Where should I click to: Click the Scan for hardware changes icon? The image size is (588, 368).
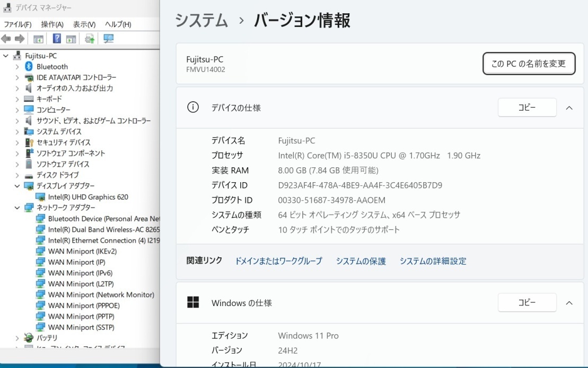click(109, 39)
